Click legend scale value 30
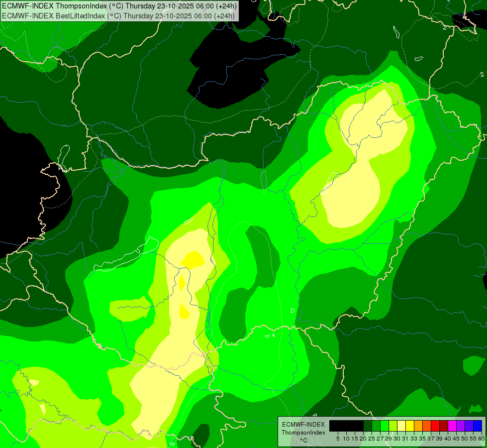The height and width of the screenshot is (448, 487). 397,439
